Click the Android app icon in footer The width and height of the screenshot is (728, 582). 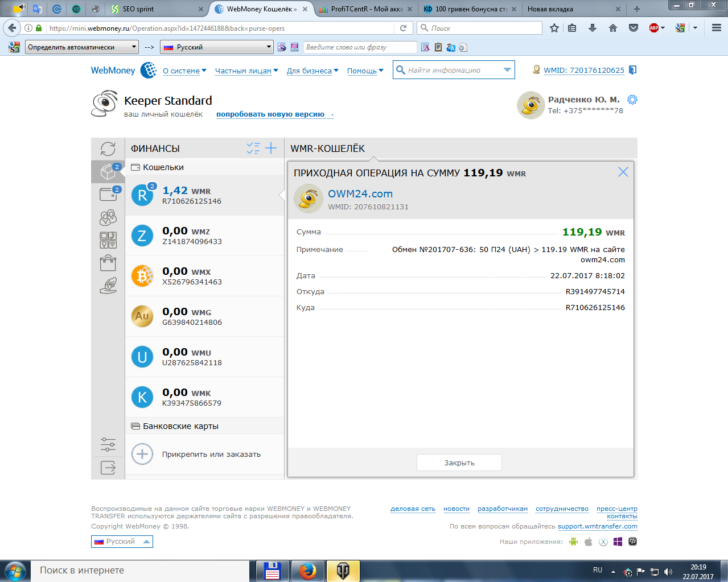coord(574,542)
